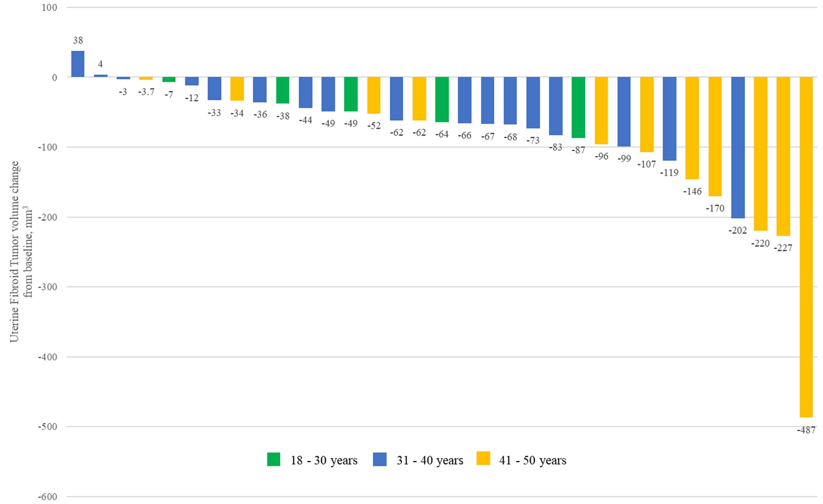Click the blue bar labeled 38
823x504 pixels.
click(x=78, y=64)
